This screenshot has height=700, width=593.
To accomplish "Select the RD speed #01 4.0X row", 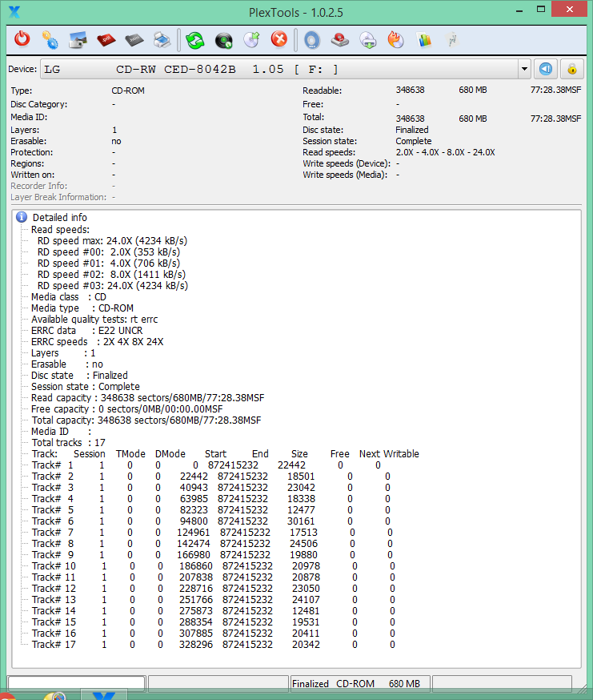I will [x=108, y=264].
